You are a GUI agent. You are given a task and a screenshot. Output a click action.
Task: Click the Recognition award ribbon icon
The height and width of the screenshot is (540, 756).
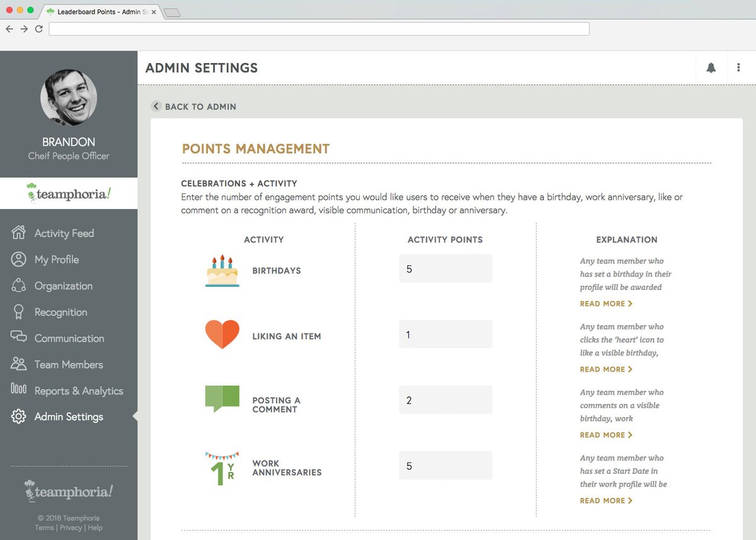[18, 312]
